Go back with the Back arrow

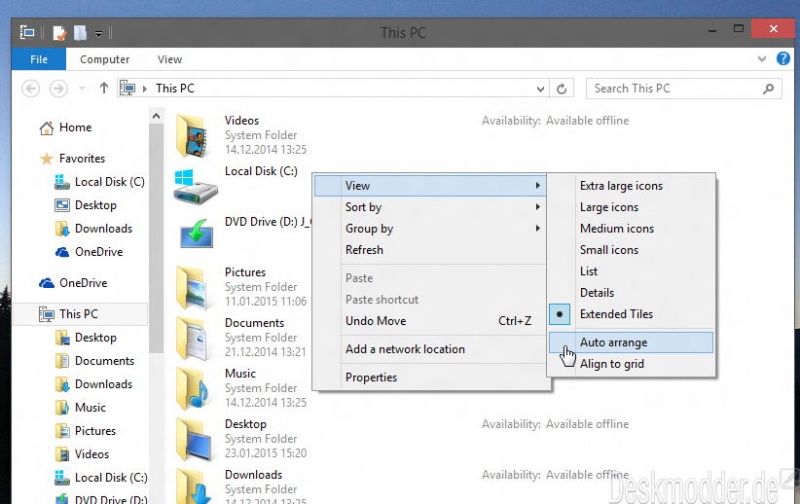point(31,89)
